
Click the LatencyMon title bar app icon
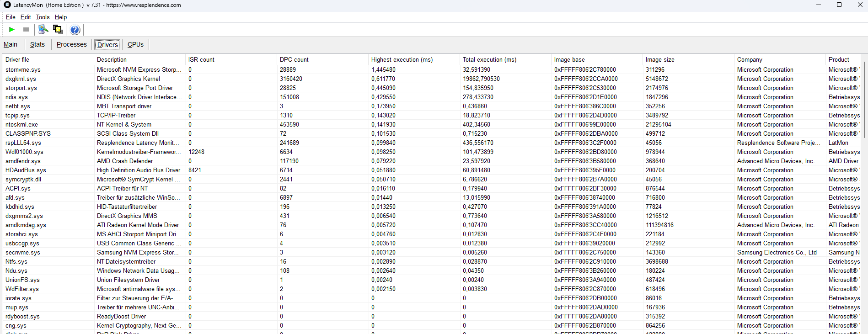pyautogui.click(x=7, y=5)
